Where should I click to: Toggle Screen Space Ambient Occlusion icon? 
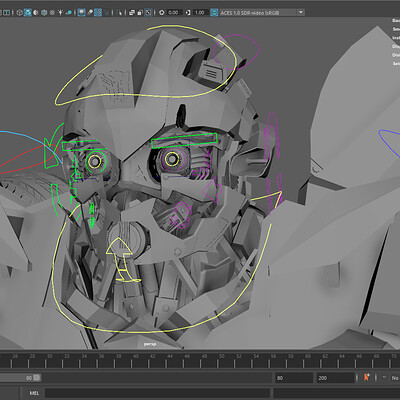tap(81, 13)
